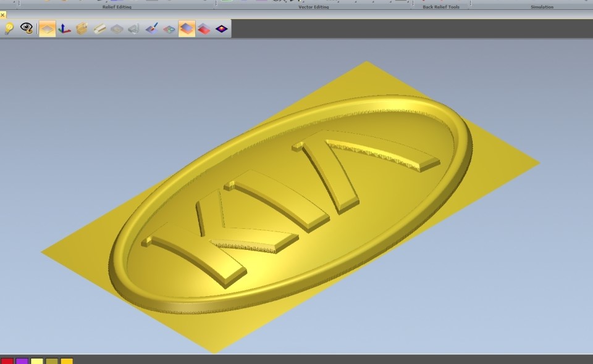Viewport: 593px width, 364px height.
Task: Pick the red colour swatch
Action: [x=7, y=361]
